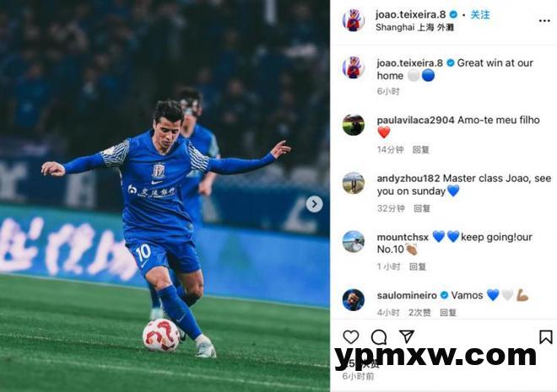View likes on saulomineiro comment (2次赞)
This screenshot has height=392, width=557.
[x=419, y=313]
